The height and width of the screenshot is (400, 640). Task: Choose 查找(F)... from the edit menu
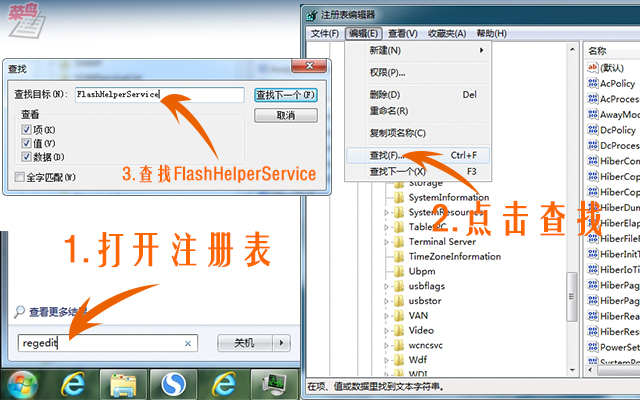click(418, 156)
